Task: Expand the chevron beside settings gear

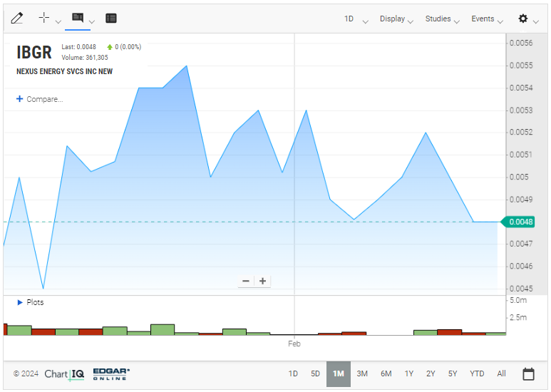Action: tap(536, 22)
